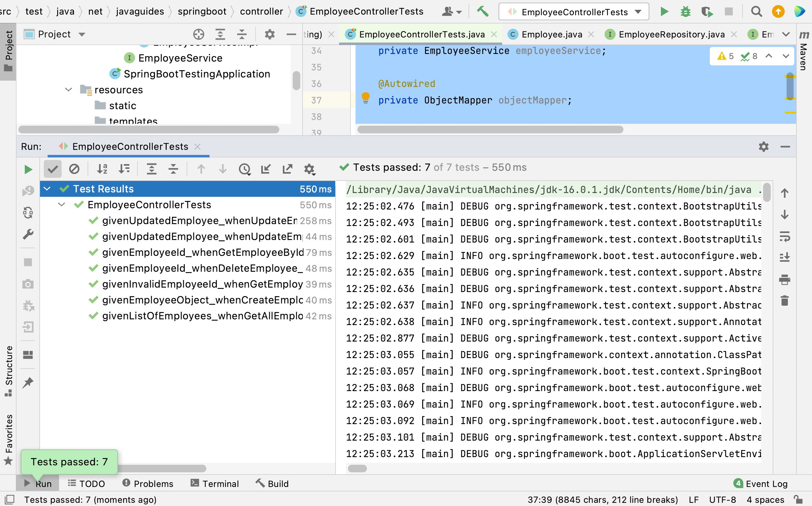The width and height of the screenshot is (812, 506).
Task: Click the editor horizontal scrollbar
Action: [x=490, y=130]
